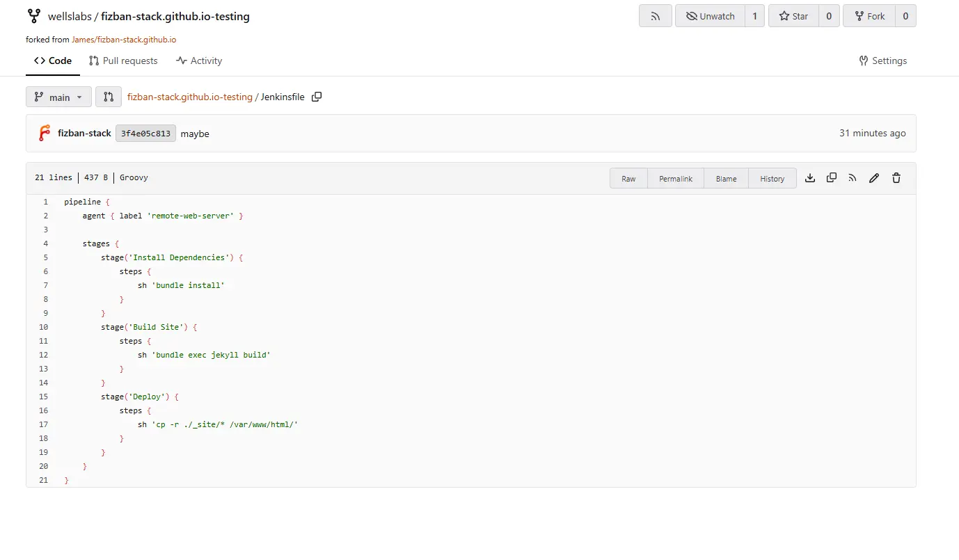The height and width of the screenshot is (560, 959).
Task: Click the compare branches icon button
Action: (109, 97)
